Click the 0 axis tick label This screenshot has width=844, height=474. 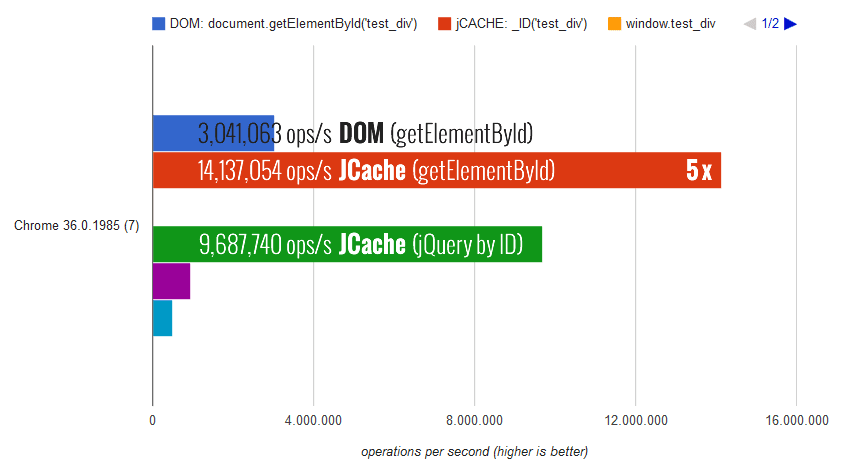tap(152, 420)
